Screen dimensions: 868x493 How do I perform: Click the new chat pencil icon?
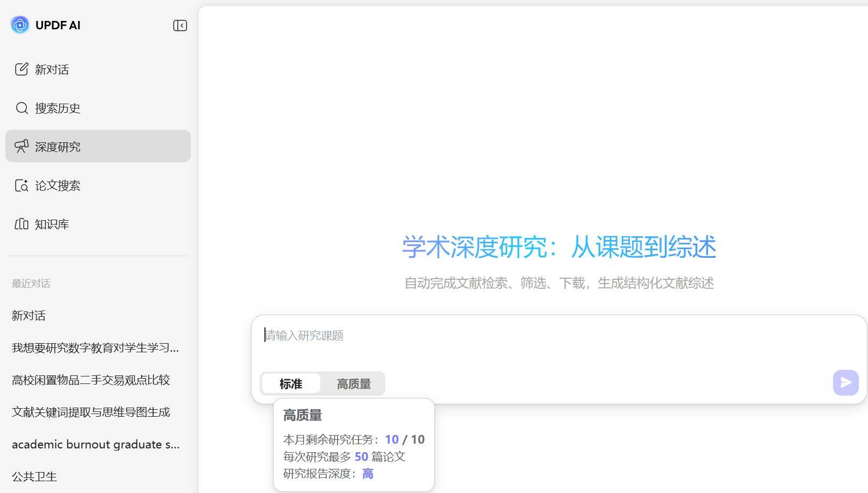21,69
